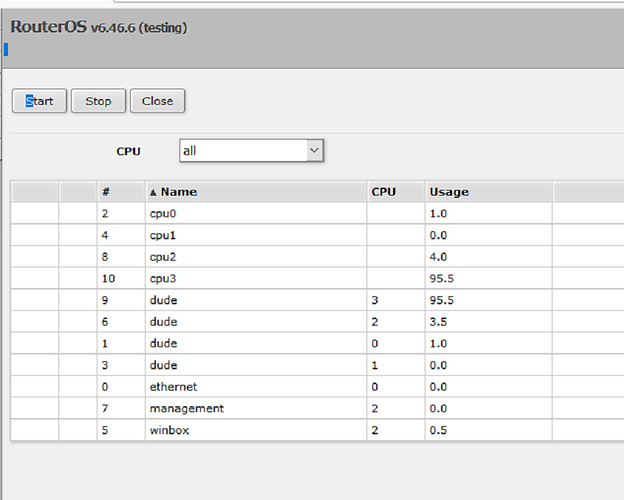The image size is (624, 500).
Task: Click the CPU column header
Action: pos(384,192)
